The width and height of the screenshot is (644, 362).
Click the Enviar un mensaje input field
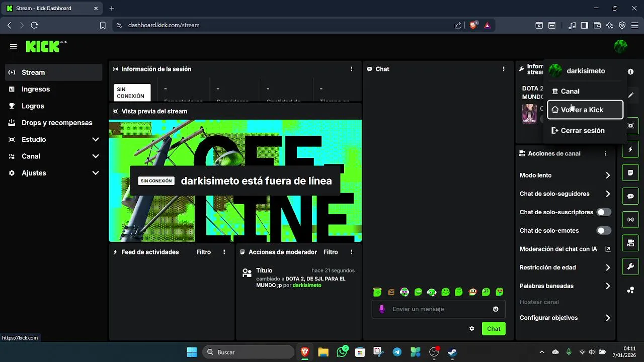coord(438,309)
